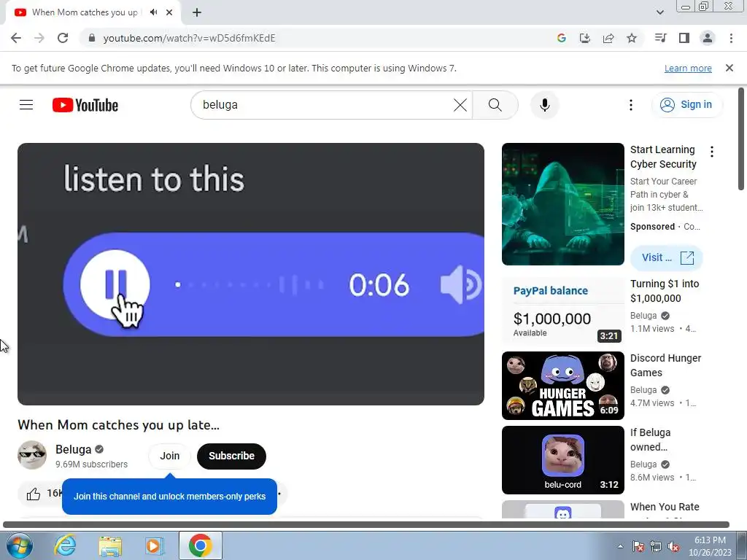Click the 'Sponsored' label on the ad
Viewport: 747px width, 560px height.
click(x=652, y=227)
